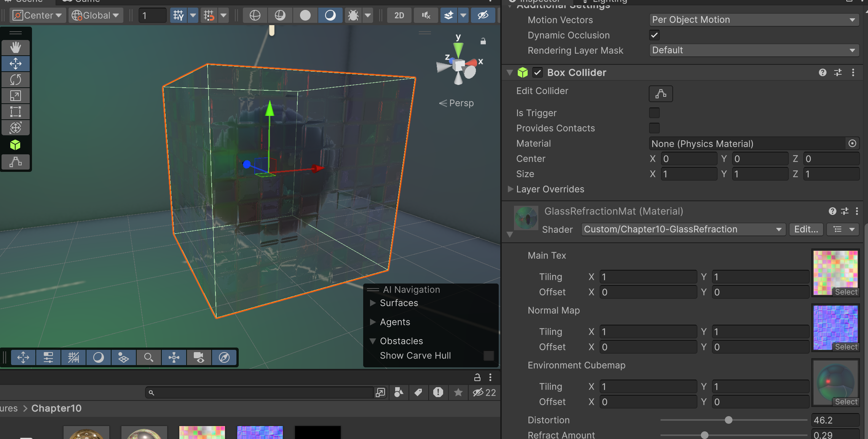Uncheck the Dynamic Occlusion option

(654, 35)
